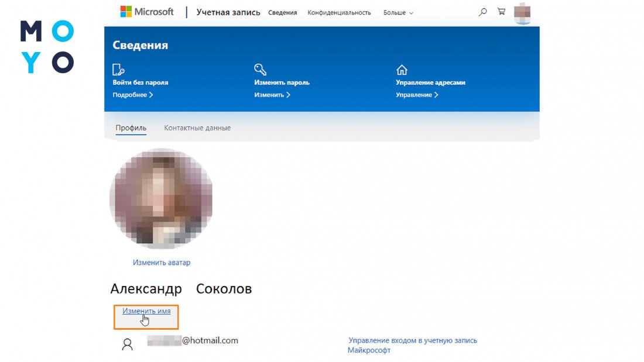Expand the Больше dropdown menu
Viewport: 644px width, 362px height.
point(398,12)
